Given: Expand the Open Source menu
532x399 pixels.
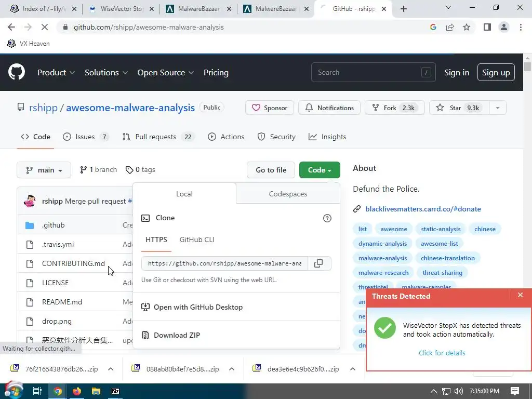Looking at the screenshot, I should click(x=166, y=73).
